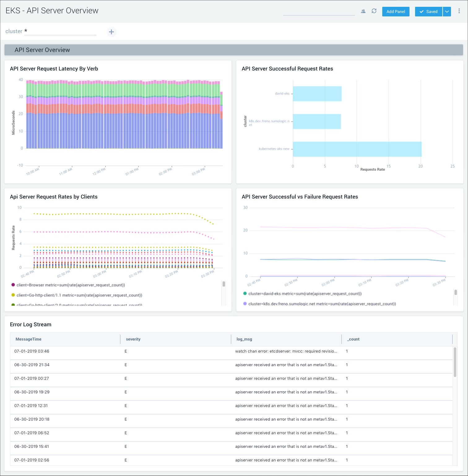Click the Add Panel button

click(x=396, y=11)
